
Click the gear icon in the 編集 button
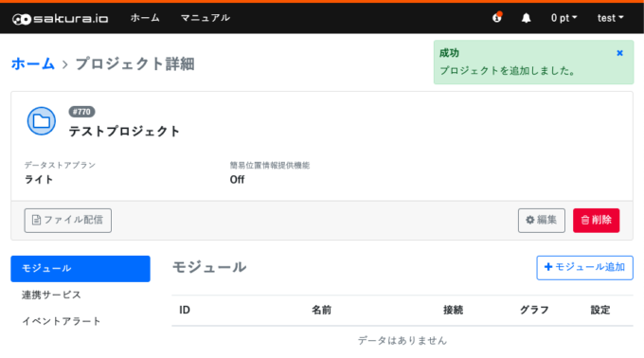(530, 220)
